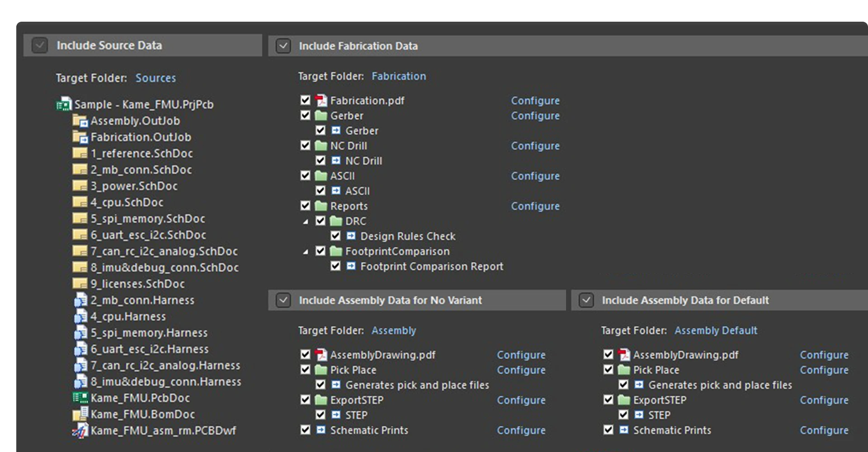Select 8_imu&debug_conn.Harness in source tree
Image resolution: width=868 pixels, height=452 pixels.
click(165, 381)
